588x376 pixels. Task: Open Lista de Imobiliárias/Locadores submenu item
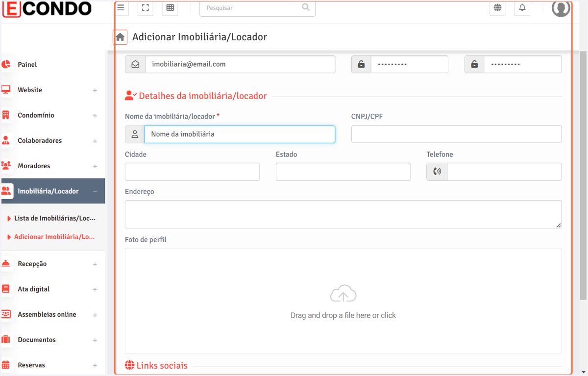(54, 218)
